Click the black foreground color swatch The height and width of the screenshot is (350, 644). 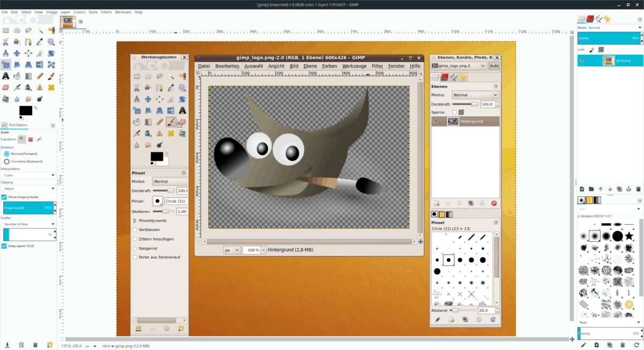pos(157,157)
